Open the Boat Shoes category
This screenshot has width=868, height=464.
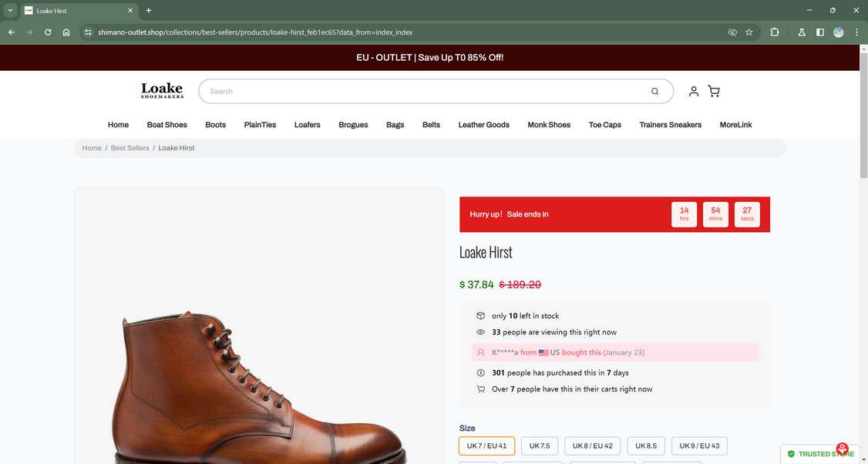[x=167, y=125]
